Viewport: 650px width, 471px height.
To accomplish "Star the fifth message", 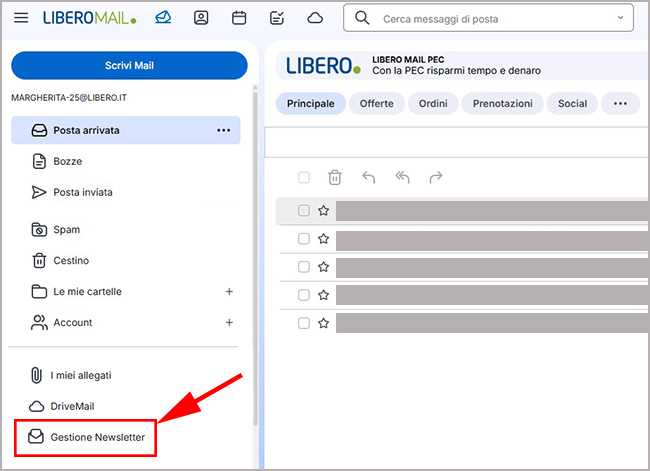I will point(323,323).
